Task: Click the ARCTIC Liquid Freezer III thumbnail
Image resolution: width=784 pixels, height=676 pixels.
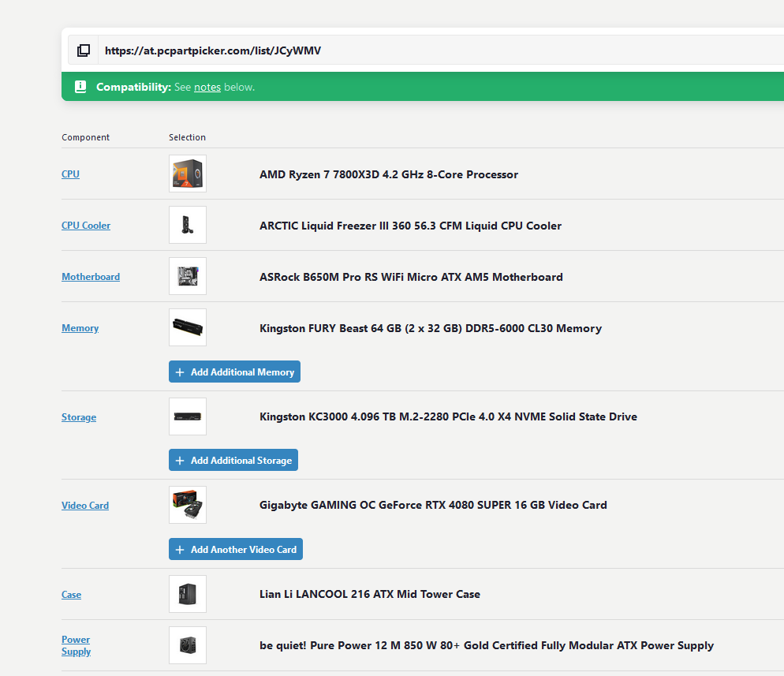Action: click(x=188, y=225)
